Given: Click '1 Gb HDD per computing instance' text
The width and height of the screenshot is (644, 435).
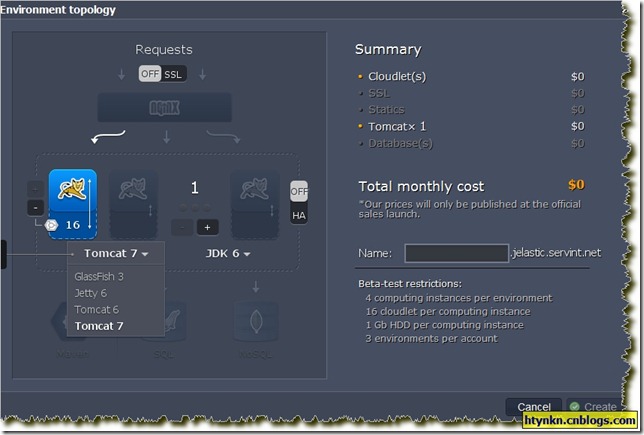Looking at the screenshot, I should click(x=445, y=325).
